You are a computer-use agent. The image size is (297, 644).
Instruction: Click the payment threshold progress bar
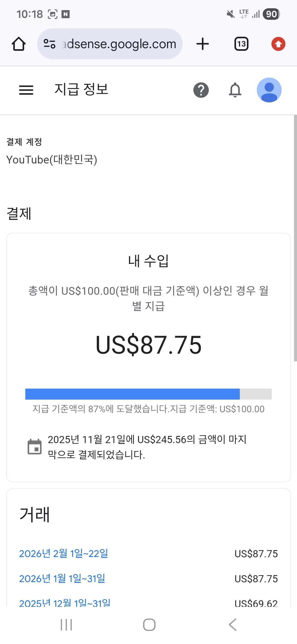coord(148,394)
